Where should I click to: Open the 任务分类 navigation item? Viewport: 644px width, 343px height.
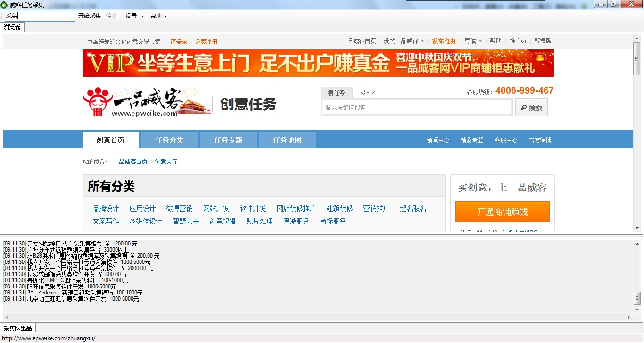tap(170, 140)
